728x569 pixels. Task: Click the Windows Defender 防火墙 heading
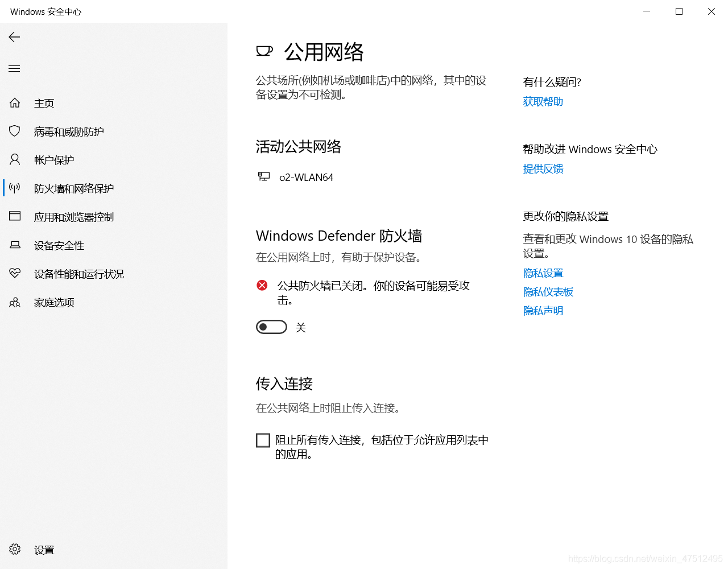339,236
